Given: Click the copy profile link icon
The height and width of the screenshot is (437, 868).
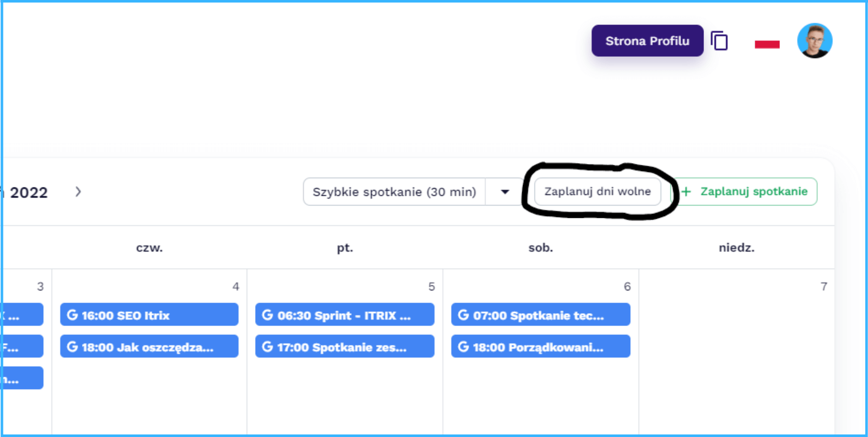Looking at the screenshot, I should pos(719,41).
